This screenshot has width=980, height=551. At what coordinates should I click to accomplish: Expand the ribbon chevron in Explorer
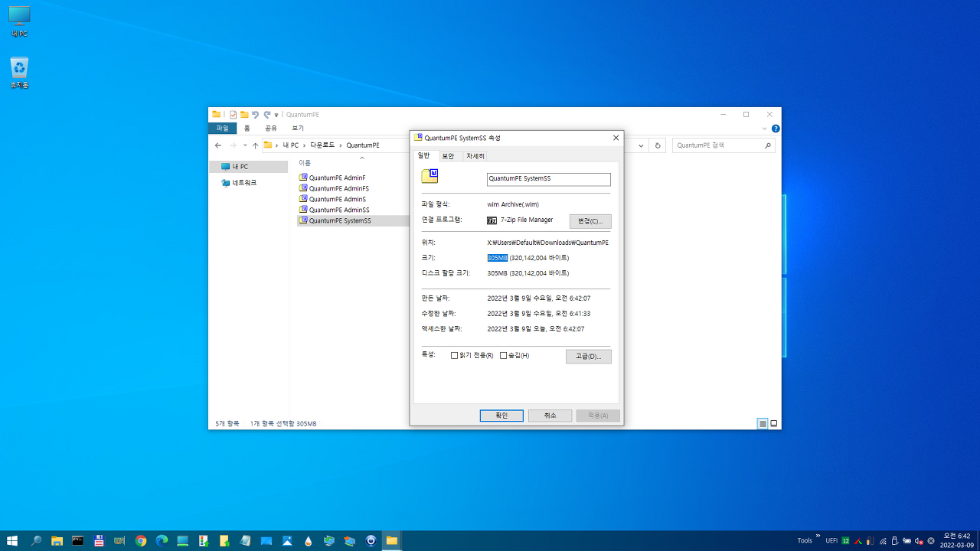click(x=764, y=129)
